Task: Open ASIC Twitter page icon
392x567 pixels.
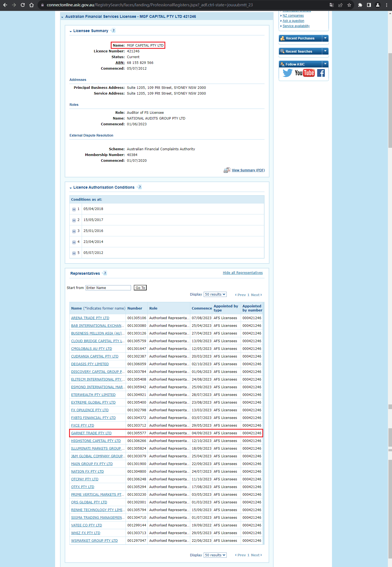Action: (287, 73)
